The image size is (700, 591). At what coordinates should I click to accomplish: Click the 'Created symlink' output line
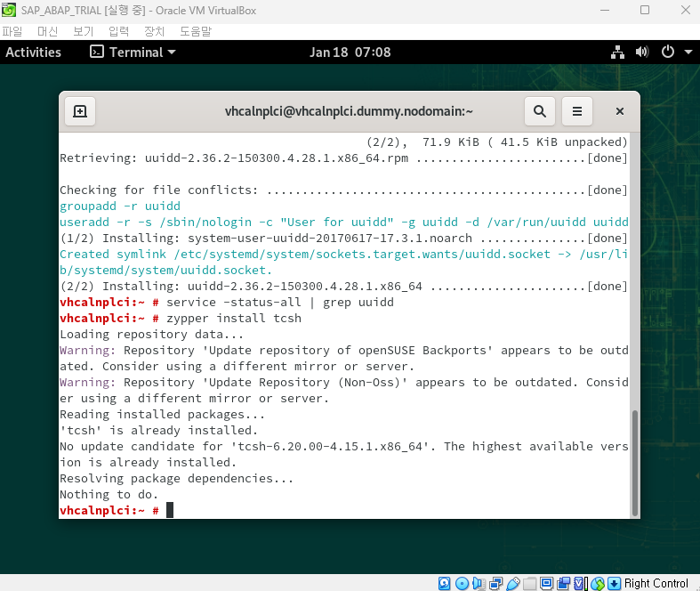coord(343,263)
